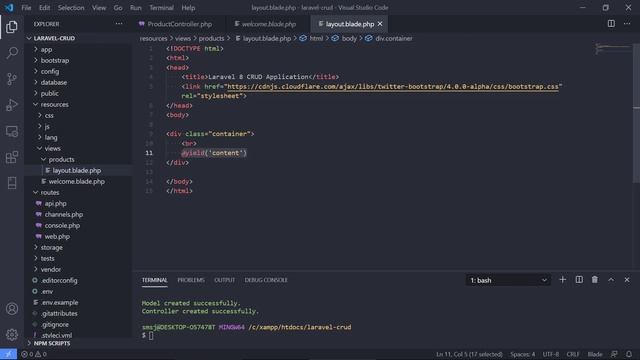640x360 pixels.
Task: Change line ending via CRLF
Action: click(573, 354)
